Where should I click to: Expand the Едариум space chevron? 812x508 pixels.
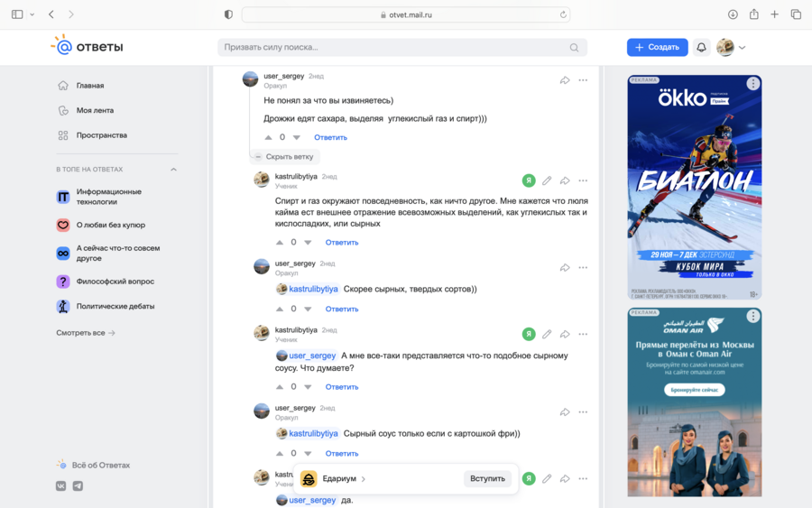click(x=363, y=479)
